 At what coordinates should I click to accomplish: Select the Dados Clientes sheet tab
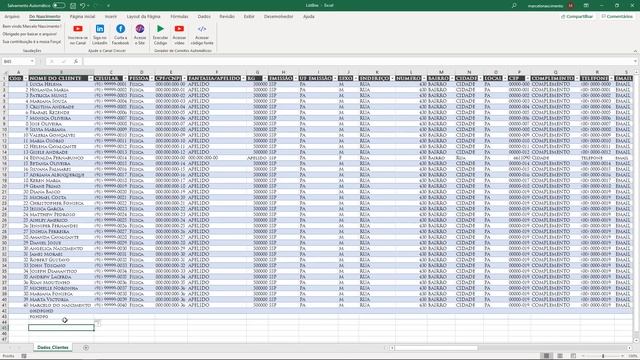[x=53, y=347]
